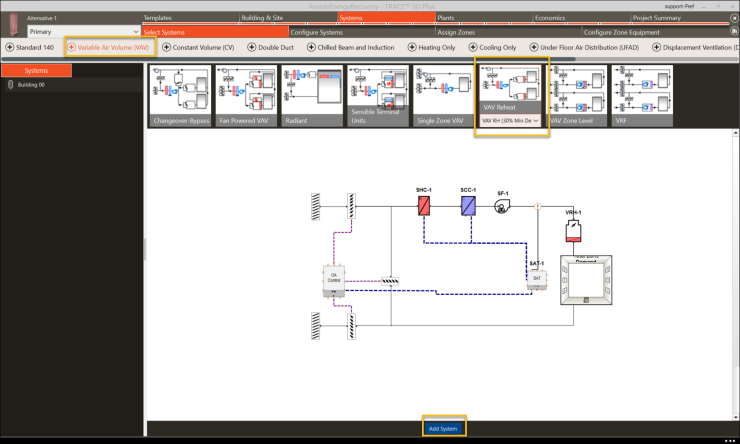
Task: Expand Chilled Beam and Induction category
Action: tap(351, 48)
